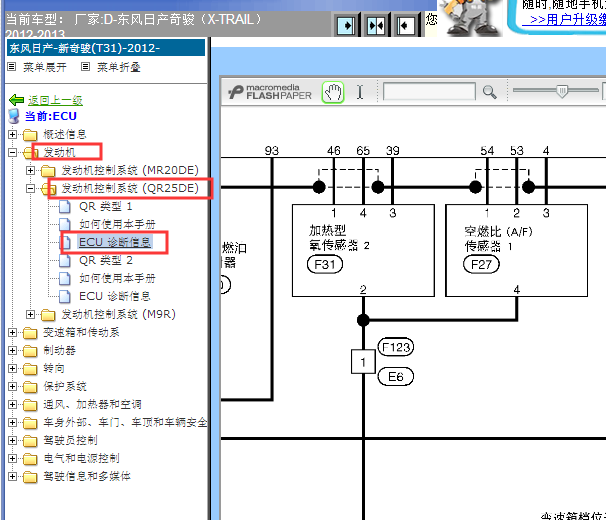This screenshot has width=606, height=520.
Task: Click the center-split panel layout button
Action: pos(376,26)
